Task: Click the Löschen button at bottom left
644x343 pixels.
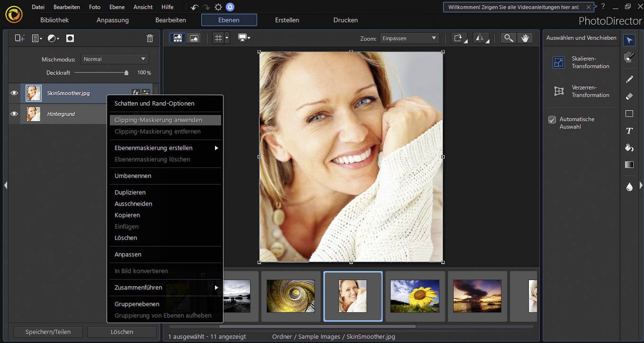Action: [x=122, y=332]
